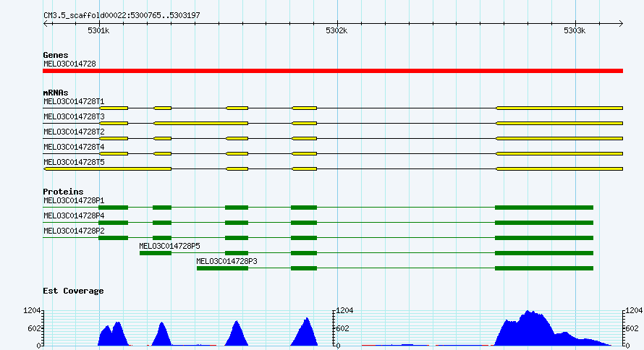644x350 pixels.
Task: Click the large final yellow exon of transcript T4
Action: click(x=559, y=154)
